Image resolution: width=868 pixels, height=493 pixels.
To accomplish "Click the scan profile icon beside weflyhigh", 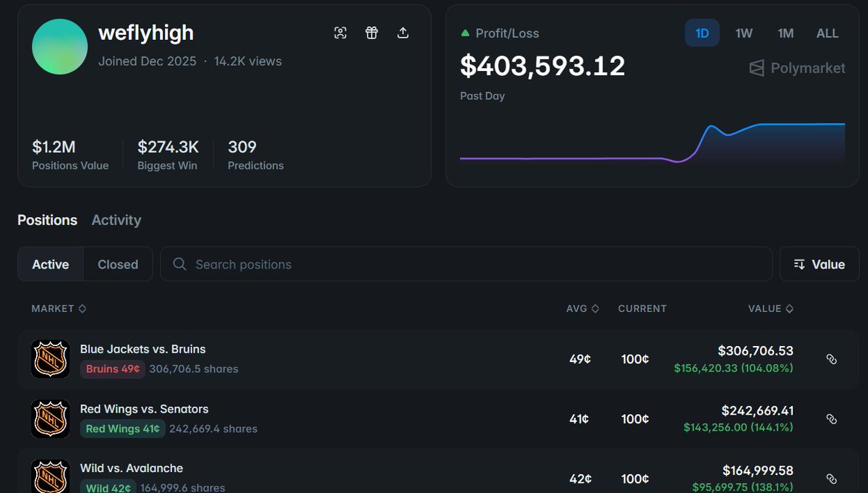I will coord(340,33).
